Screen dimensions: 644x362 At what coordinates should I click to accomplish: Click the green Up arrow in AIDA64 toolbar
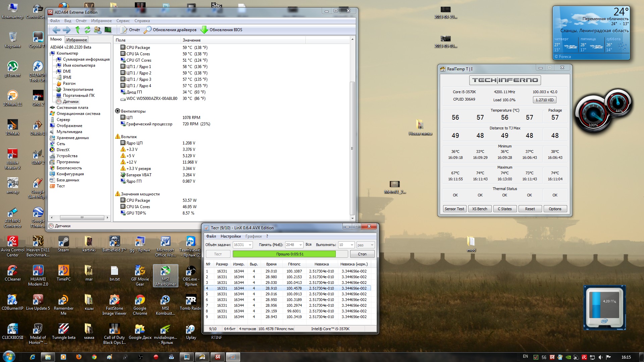tap(77, 30)
